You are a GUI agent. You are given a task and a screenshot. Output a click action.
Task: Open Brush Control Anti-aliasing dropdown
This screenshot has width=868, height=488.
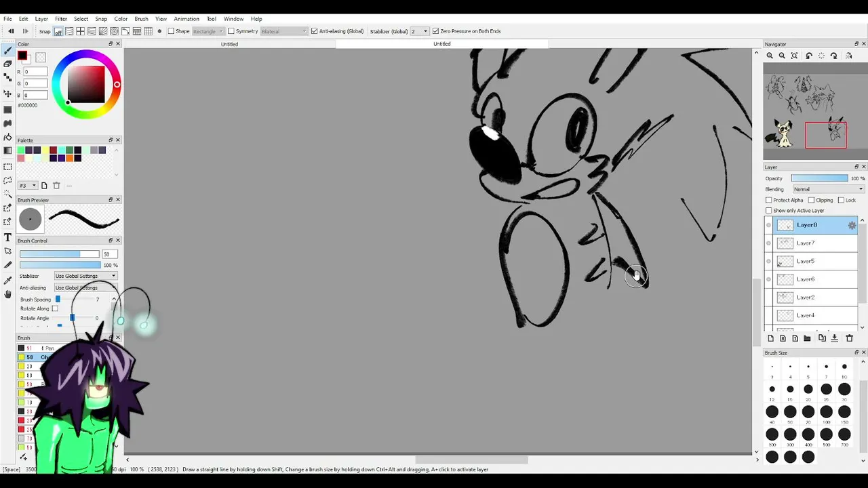[85, 287]
